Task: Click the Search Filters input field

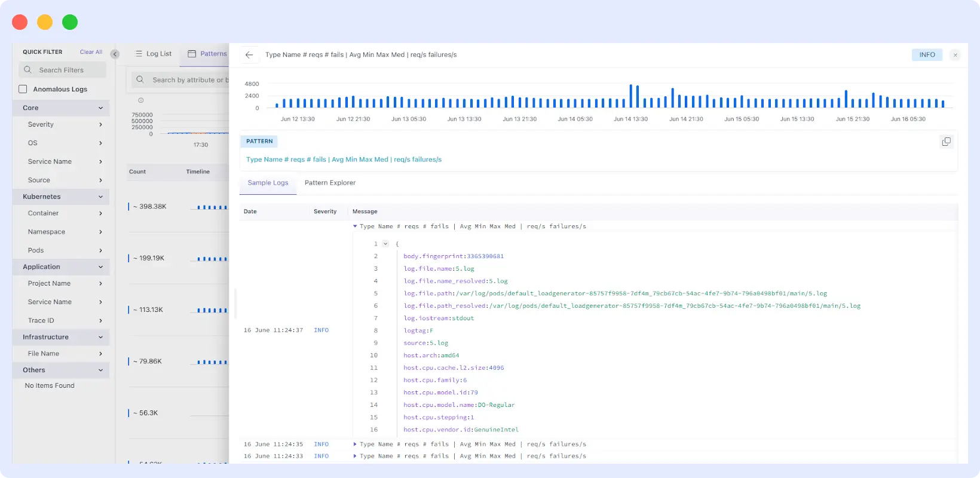Action: [x=62, y=70]
